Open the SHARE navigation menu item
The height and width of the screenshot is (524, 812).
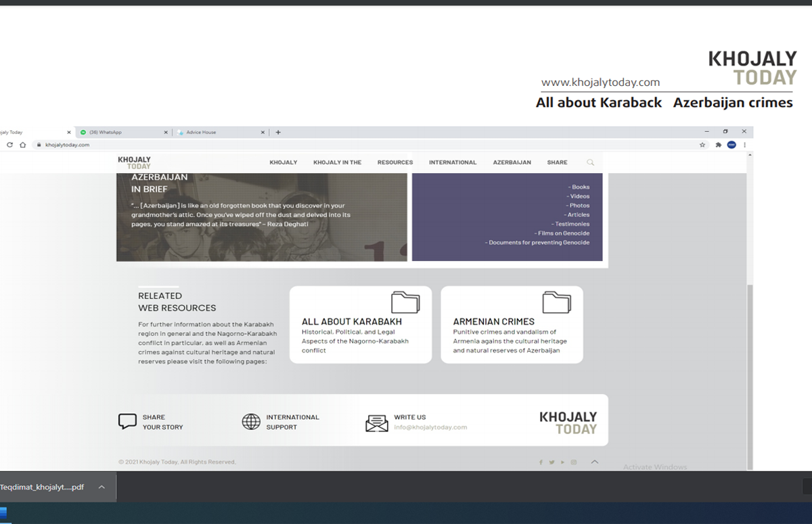(x=558, y=162)
